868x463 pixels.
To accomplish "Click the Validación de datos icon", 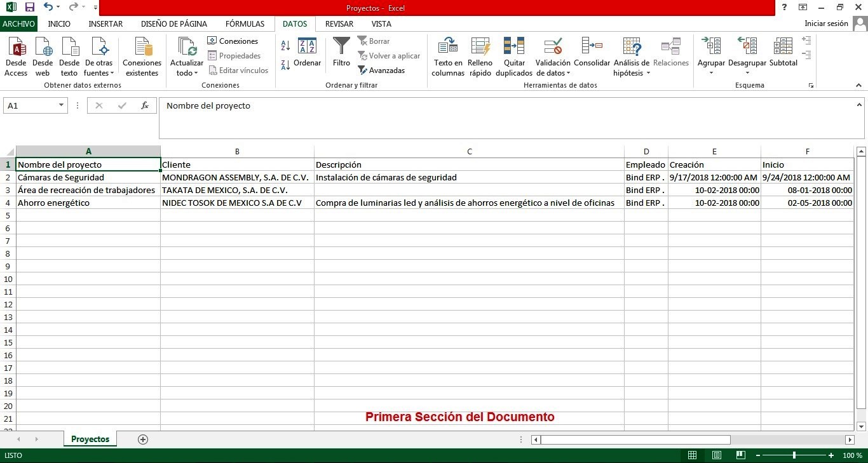I will pos(553,46).
